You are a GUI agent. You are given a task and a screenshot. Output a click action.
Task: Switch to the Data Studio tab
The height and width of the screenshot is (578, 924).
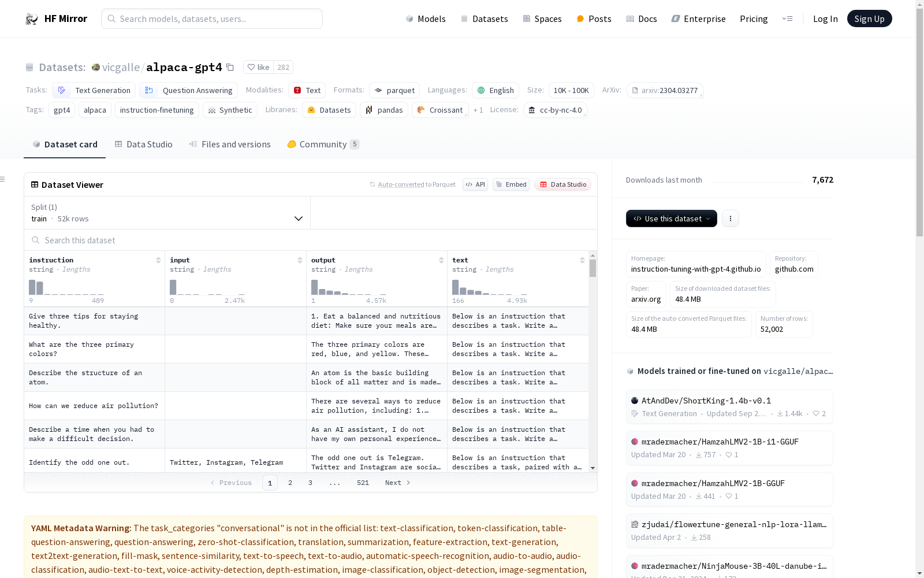[x=144, y=144]
